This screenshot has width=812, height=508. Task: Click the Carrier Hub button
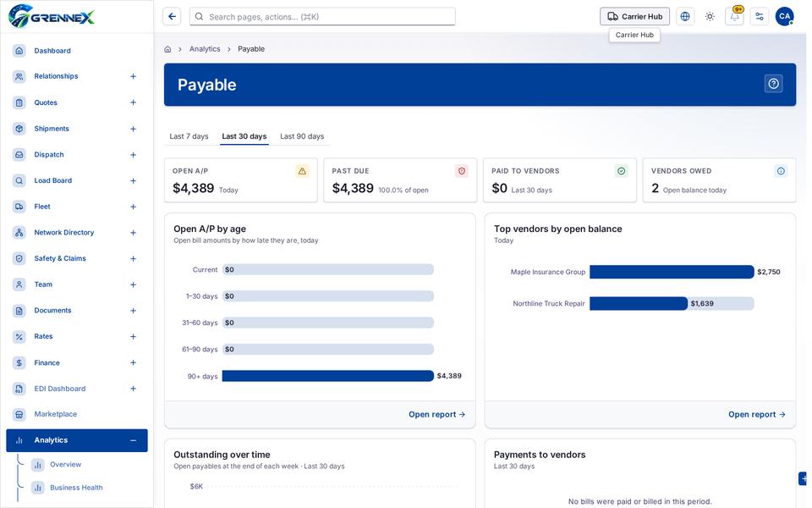(635, 17)
